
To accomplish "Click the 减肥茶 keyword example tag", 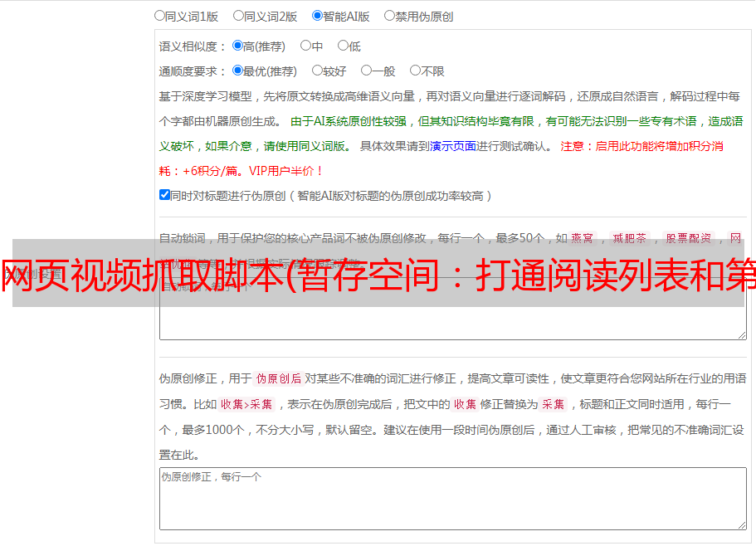I will (628, 238).
